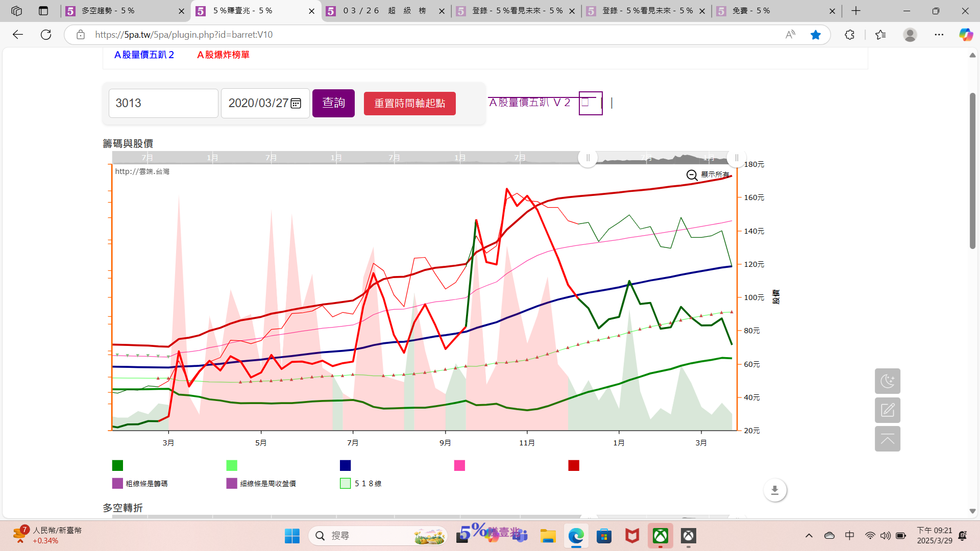This screenshot has width=980, height=551.
Task: Click the 查詢 query button
Action: tap(333, 103)
